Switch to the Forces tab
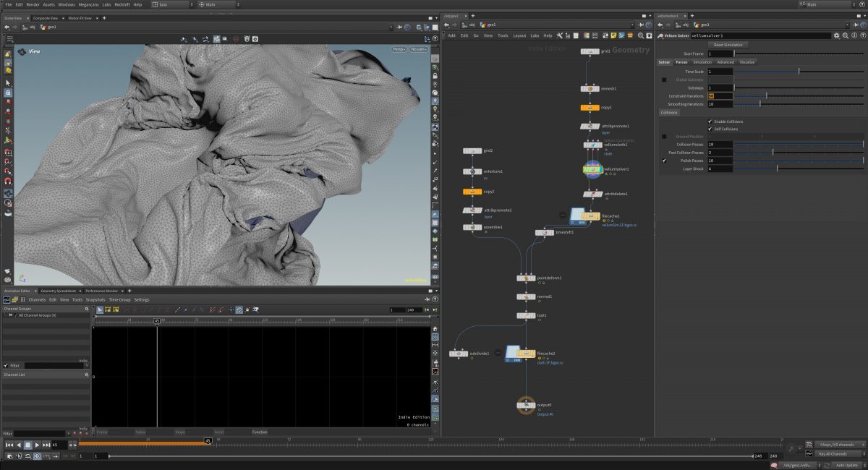This screenshot has width=868, height=470. coord(681,62)
